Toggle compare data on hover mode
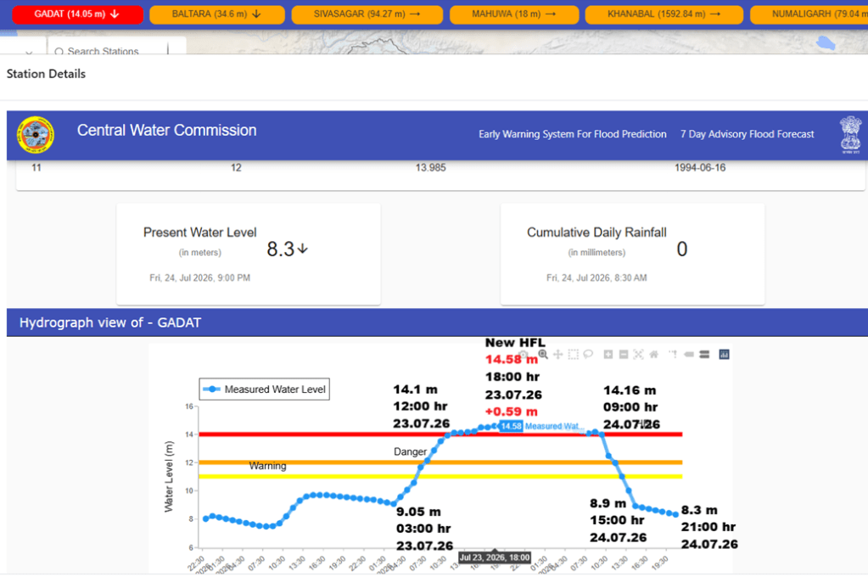 coord(704,355)
